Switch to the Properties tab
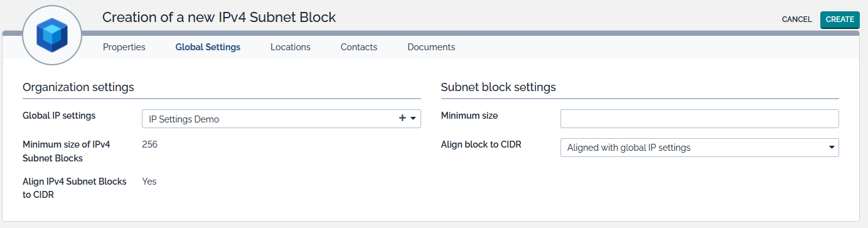This screenshot has height=228, width=868. pos(124,47)
